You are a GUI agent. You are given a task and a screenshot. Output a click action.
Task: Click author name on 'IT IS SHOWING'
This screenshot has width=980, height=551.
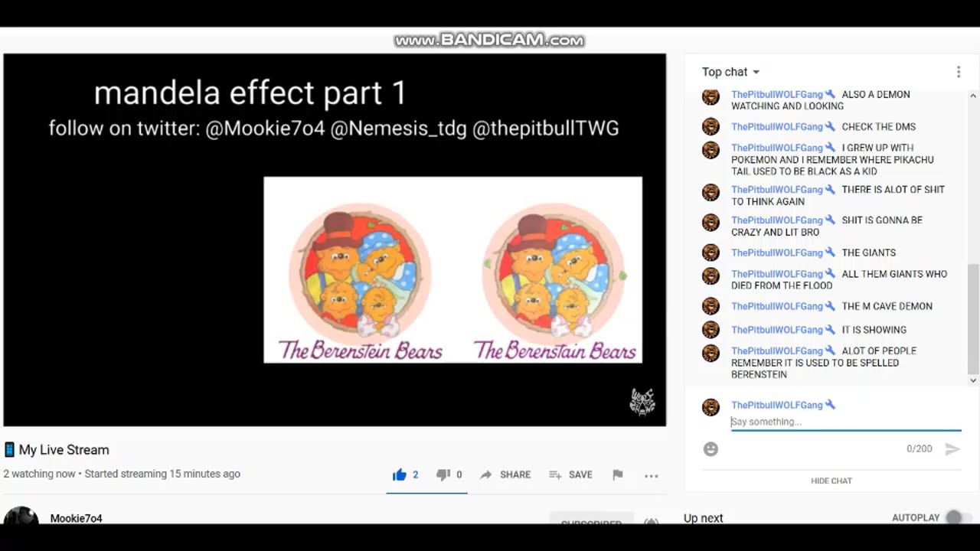click(777, 330)
